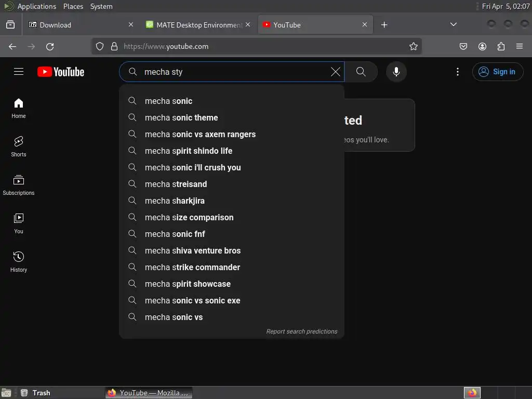Open History in the sidebar
Viewport: 532px width, 399px height.
click(19, 262)
